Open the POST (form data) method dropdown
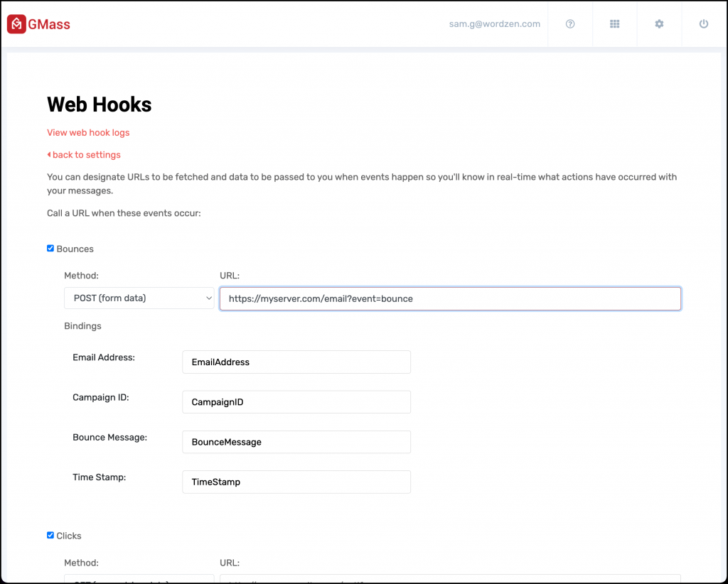Screen dimensions: 728x584 coord(139,298)
